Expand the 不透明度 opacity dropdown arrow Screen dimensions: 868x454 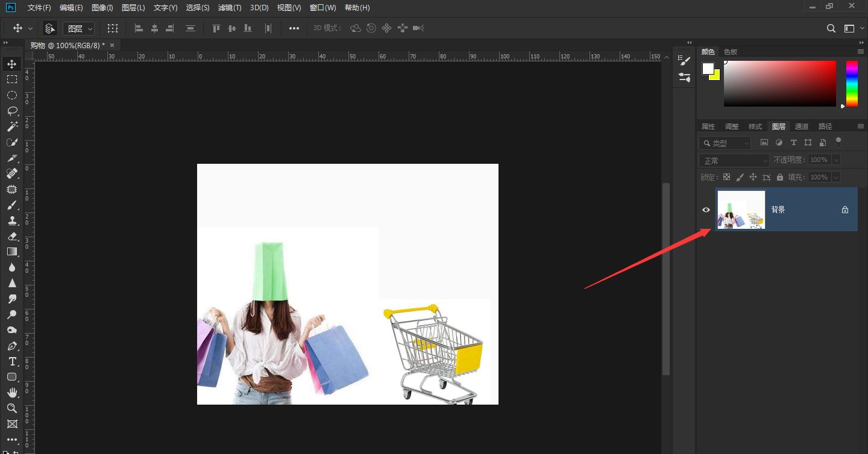coord(835,160)
